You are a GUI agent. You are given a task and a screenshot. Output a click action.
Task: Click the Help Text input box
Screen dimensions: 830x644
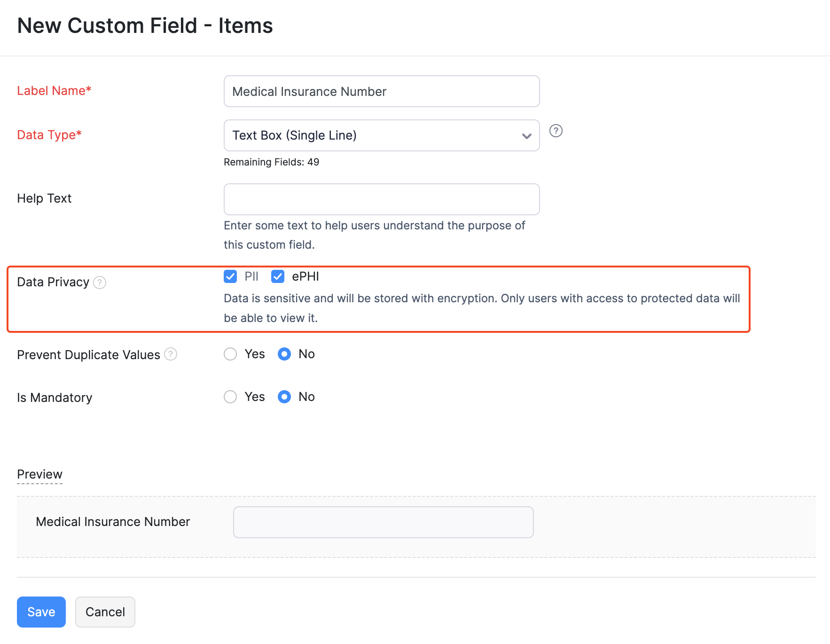point(381,199)
